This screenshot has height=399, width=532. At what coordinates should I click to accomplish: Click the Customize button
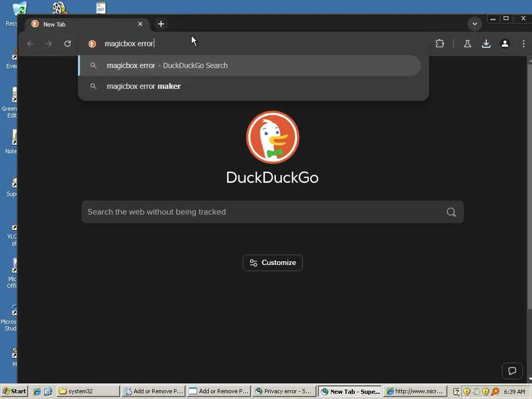(272, 262)
